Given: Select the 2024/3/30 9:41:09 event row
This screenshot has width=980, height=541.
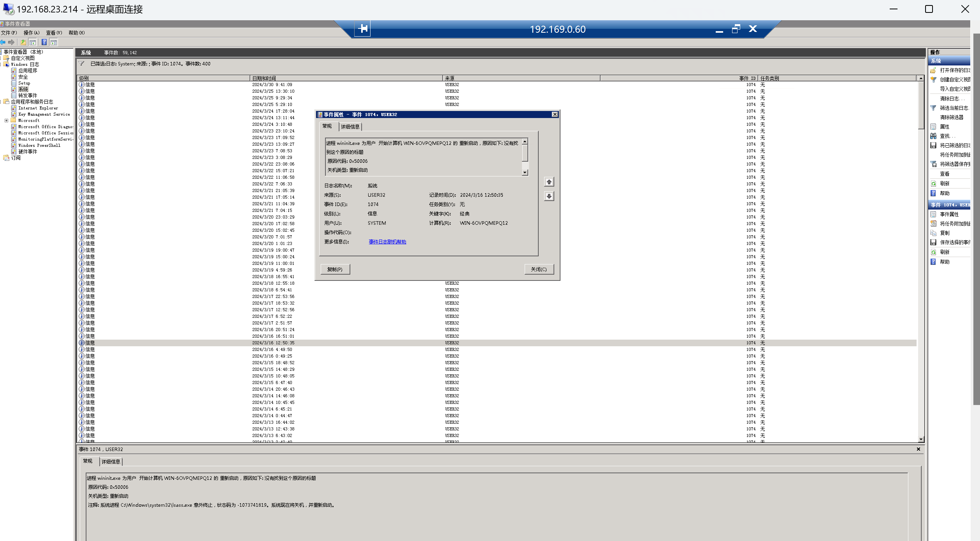Looking at the screenshot, I should coord(272,85).
